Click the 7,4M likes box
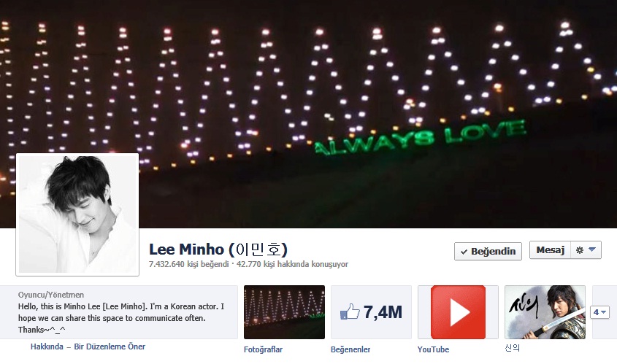This screenshot has width=617, height=364. pos(371,312)
